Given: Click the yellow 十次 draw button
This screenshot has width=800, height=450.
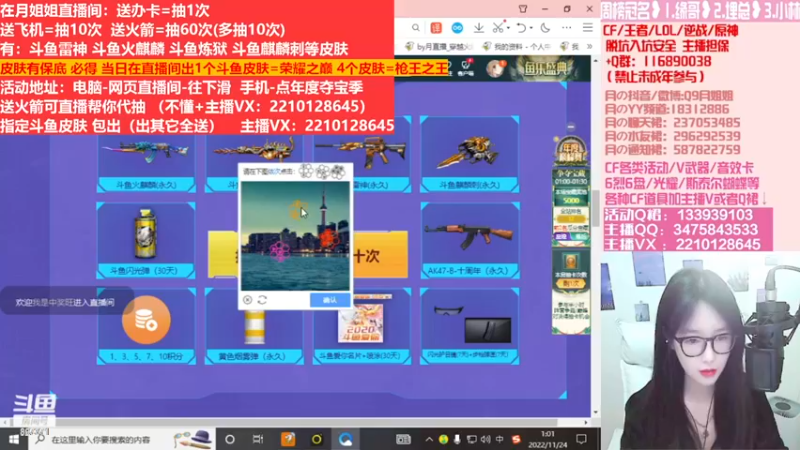Looking at the screenshot, I should pos(380,255).
